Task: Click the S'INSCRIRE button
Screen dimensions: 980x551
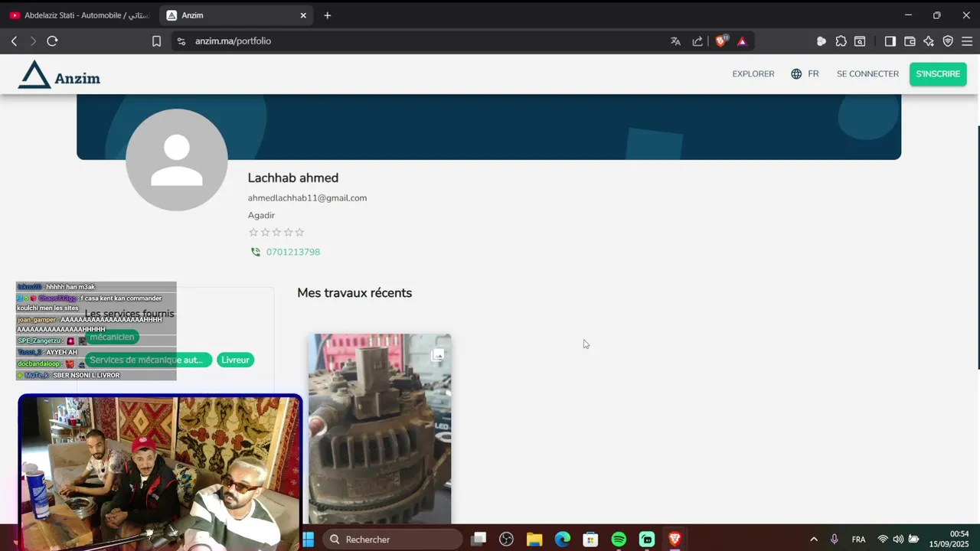Action: point(938,74)
